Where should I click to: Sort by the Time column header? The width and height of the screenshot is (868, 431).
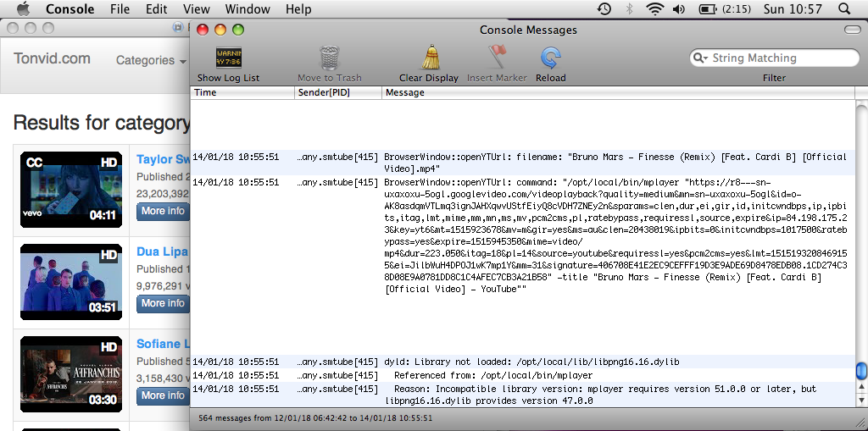(242, 92)
